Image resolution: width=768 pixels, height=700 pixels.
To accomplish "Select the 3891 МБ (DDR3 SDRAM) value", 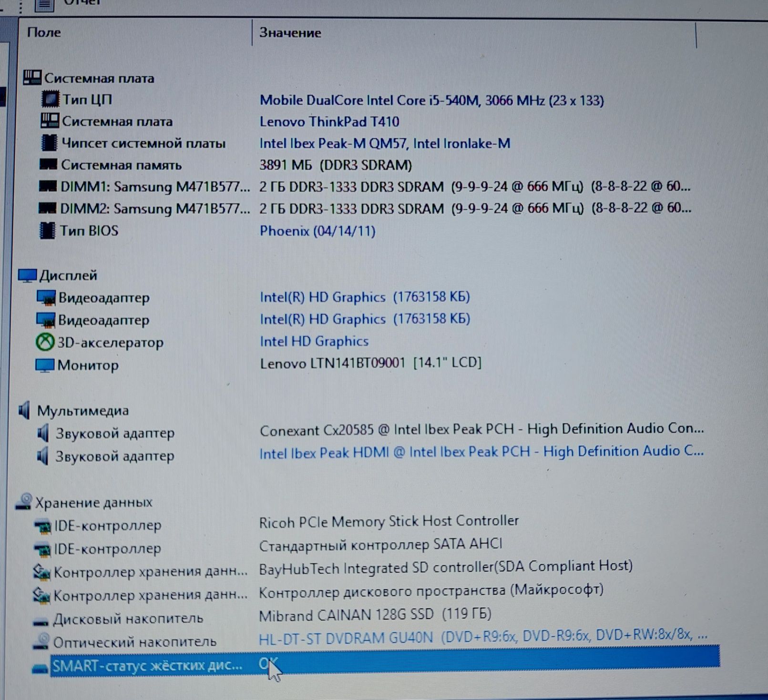I will 335,165.
